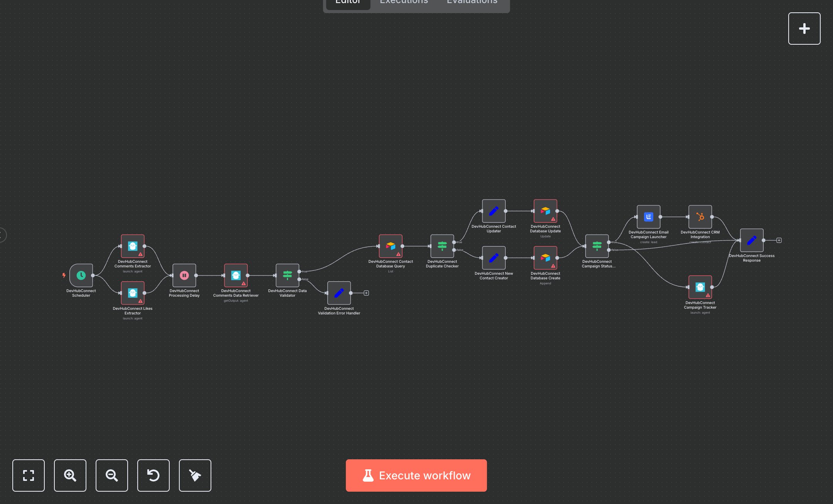
Task: Open the DevHubConnect Processing Delay node
Action: (x=184, y=275)
